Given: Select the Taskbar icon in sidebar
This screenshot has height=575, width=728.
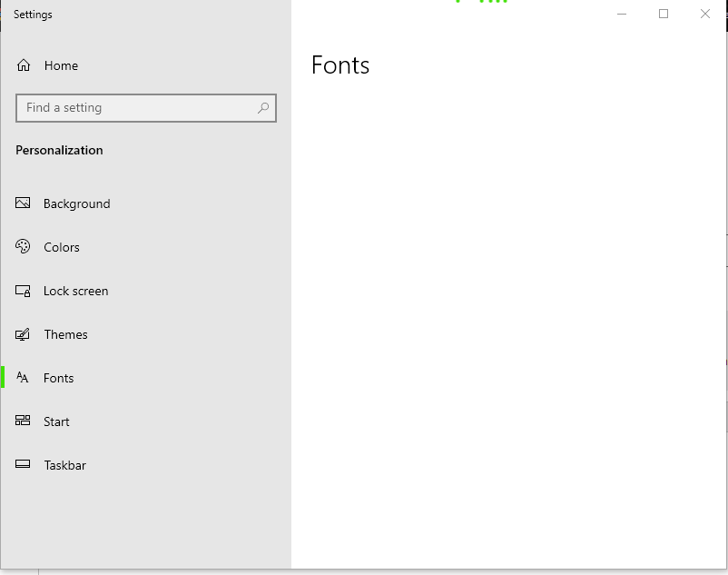Looking at the screenshot, I should pos(22,465).
